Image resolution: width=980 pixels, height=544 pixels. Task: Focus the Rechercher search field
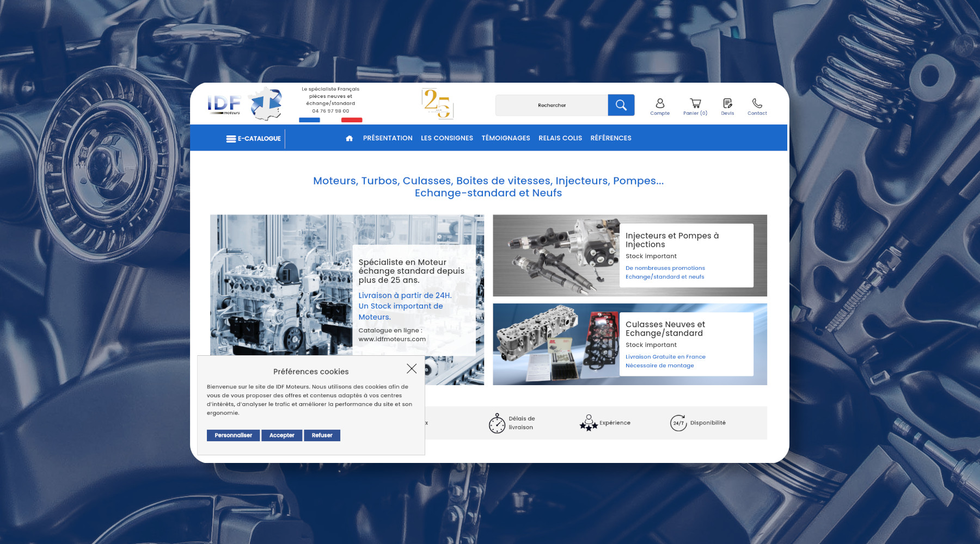(552, 105)
